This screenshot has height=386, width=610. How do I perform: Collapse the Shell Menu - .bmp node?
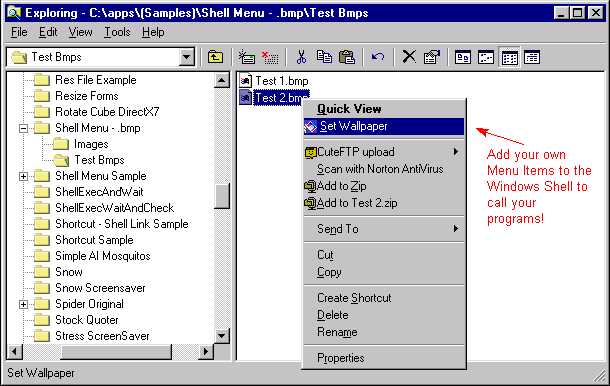23,128
